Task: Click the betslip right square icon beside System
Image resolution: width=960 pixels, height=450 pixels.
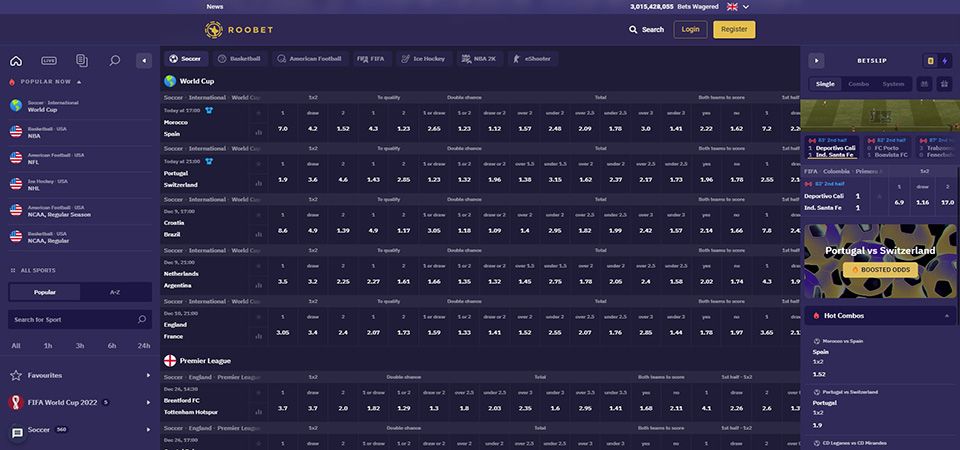Action: coord(943,84)
